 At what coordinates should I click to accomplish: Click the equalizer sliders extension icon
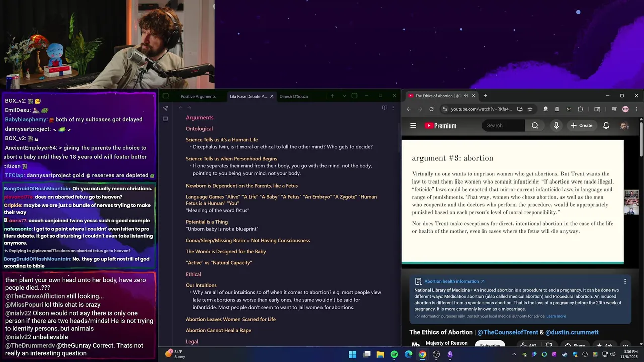(x=569, y=109)
